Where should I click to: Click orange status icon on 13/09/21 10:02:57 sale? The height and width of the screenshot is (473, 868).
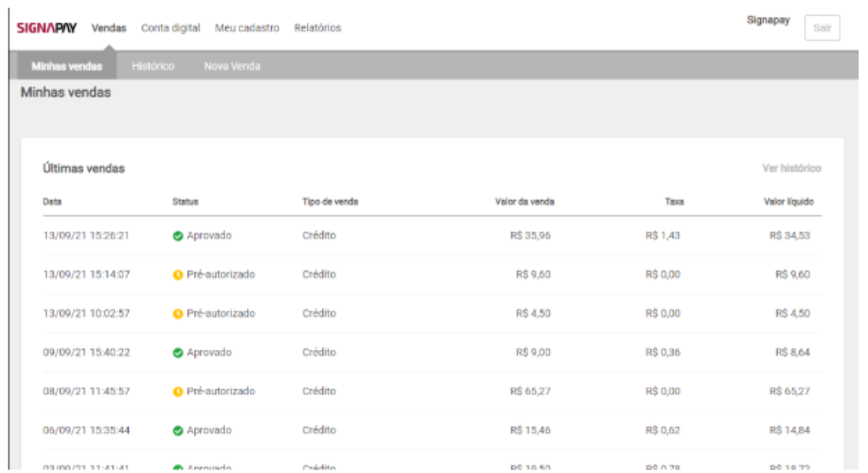pos(177,313)
